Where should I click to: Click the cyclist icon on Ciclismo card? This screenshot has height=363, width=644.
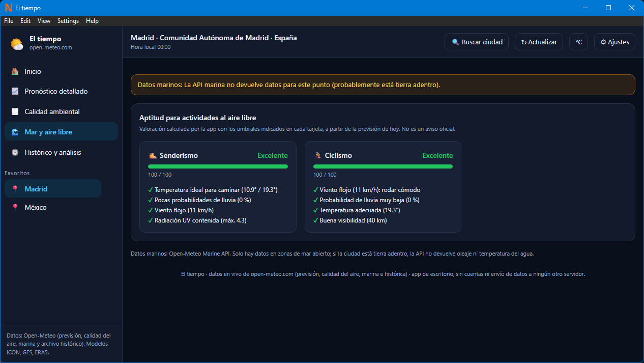tap(318, 156)
